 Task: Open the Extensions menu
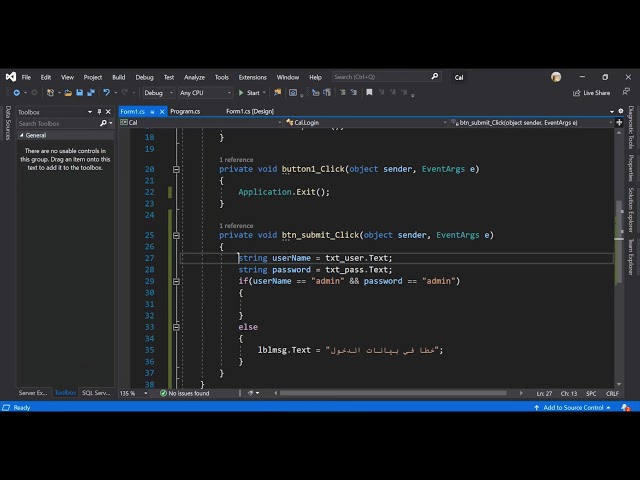[252, 77]
